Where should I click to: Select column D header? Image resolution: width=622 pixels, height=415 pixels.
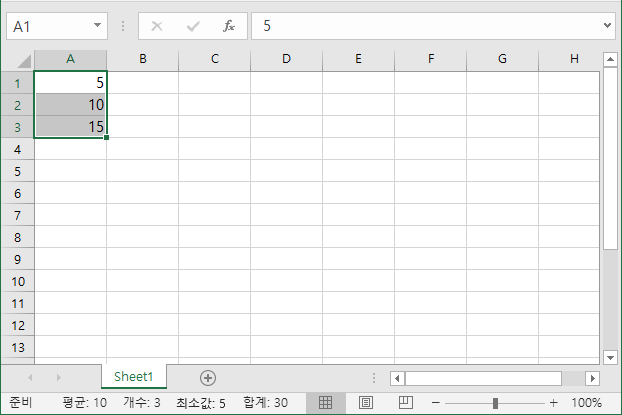tap(286, 60)
